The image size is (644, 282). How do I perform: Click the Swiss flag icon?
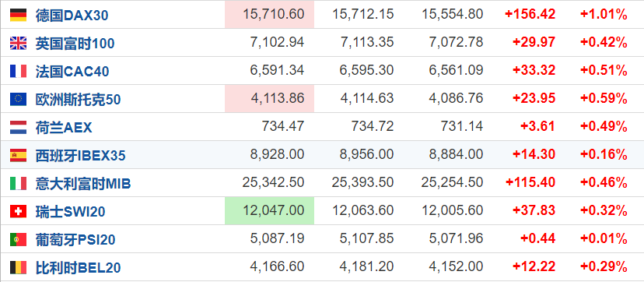coord(18,211)
